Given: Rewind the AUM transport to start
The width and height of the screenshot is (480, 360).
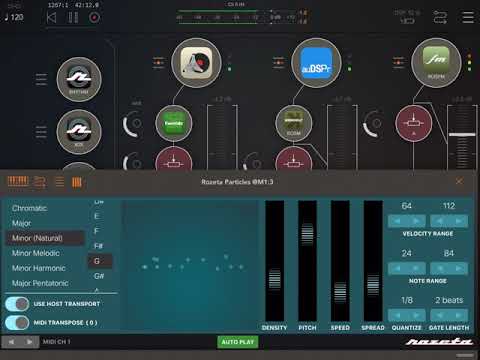Looking at the screenshot, I should pyautogui.click(x=51, y=17).
